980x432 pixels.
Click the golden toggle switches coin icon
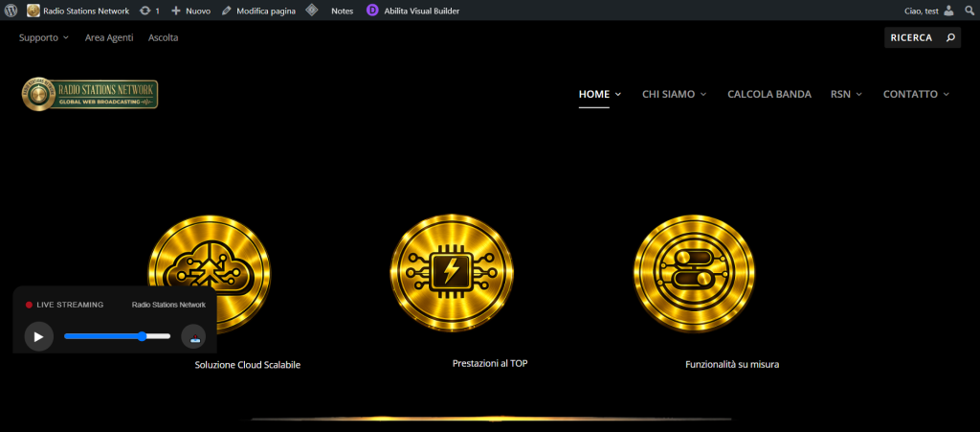694,273
